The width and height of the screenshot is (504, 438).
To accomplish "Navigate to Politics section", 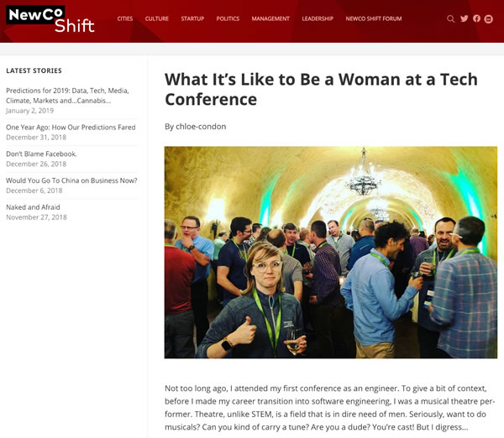I will (228, 18).
